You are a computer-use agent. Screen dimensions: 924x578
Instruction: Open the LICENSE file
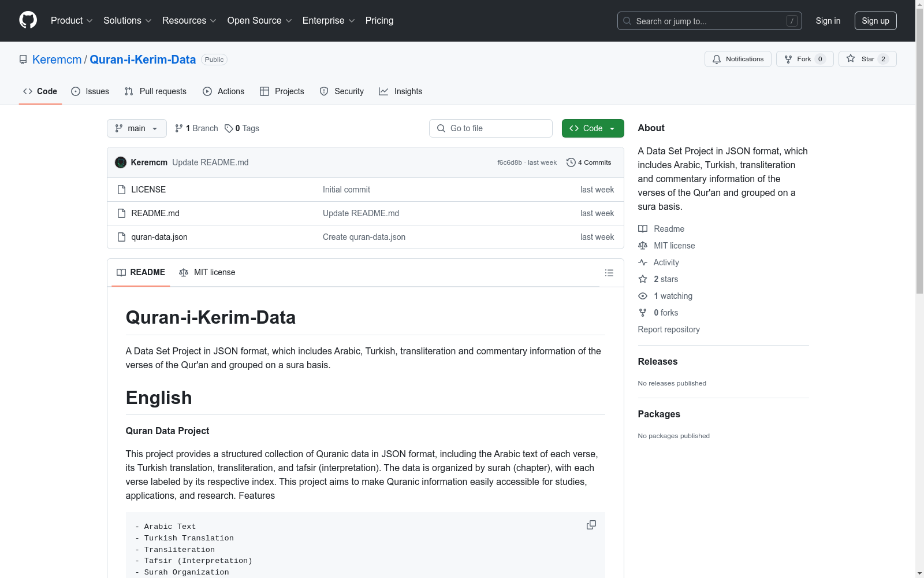(148, 190)
